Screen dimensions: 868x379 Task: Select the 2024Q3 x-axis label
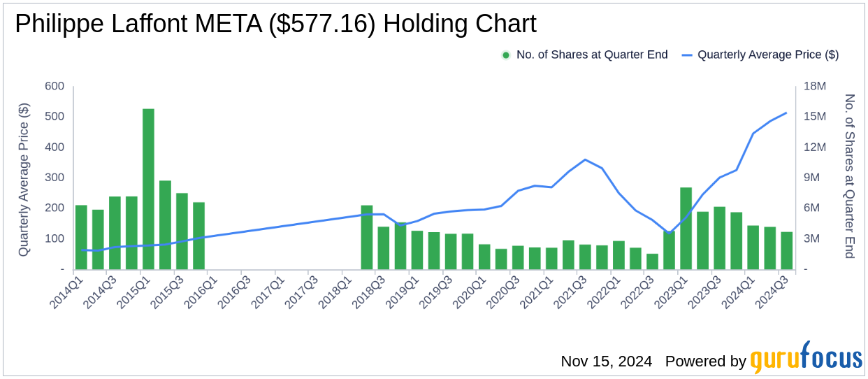(770, 292)
